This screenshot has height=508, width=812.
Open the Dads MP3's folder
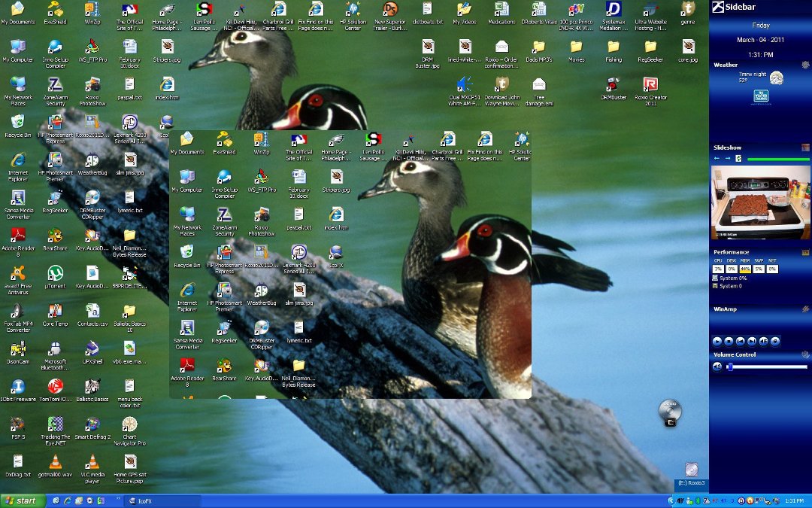(x=539, y=47)
